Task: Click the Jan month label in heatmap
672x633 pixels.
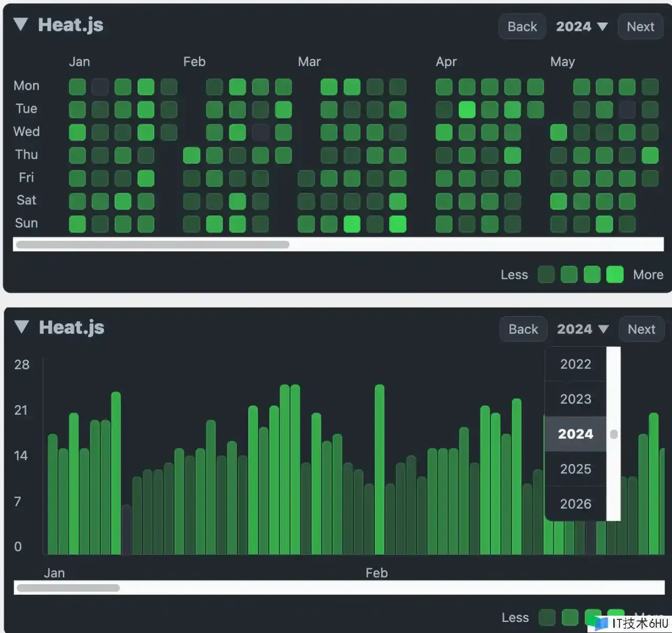Action: [x=79, y=62]
